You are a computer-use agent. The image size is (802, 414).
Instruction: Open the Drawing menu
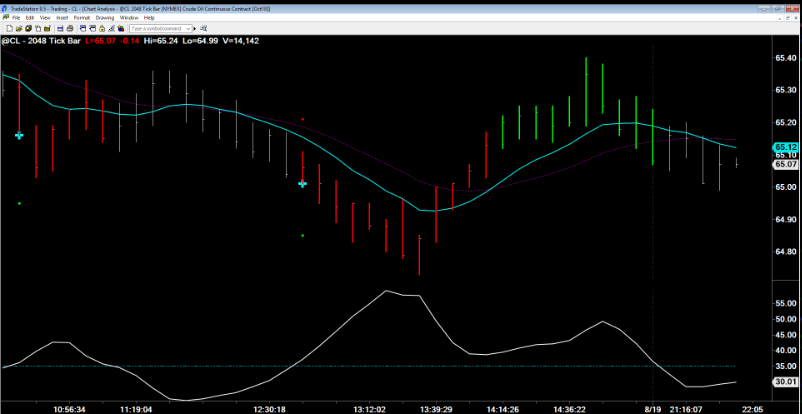tap(105, 17)
